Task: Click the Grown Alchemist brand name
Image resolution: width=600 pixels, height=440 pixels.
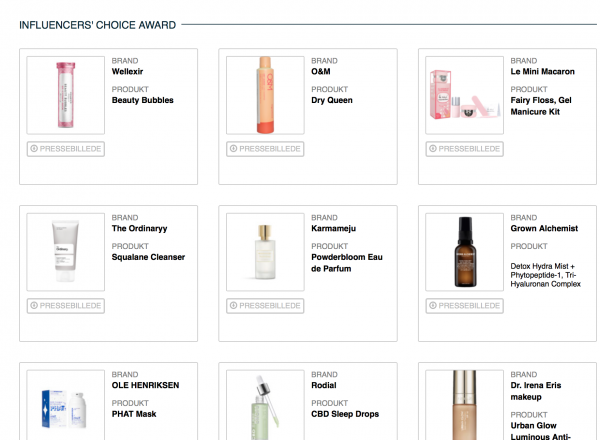Action: [544, 228]
